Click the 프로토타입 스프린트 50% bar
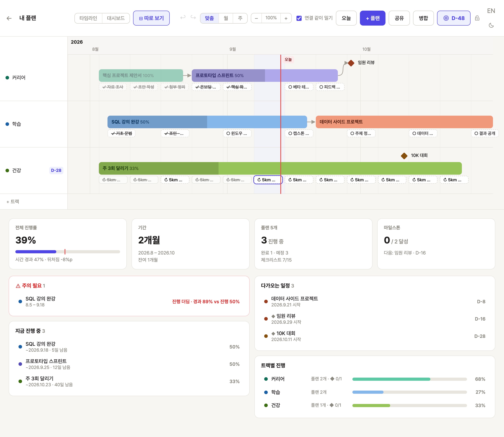 265,76
